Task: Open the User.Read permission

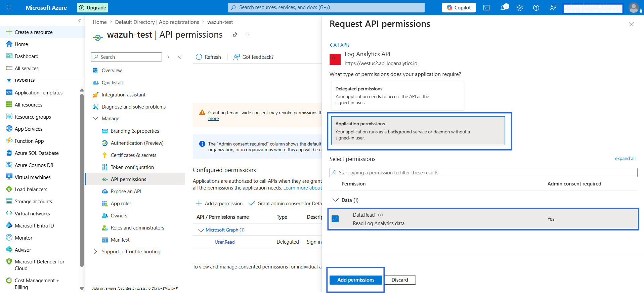Action: 225,242
